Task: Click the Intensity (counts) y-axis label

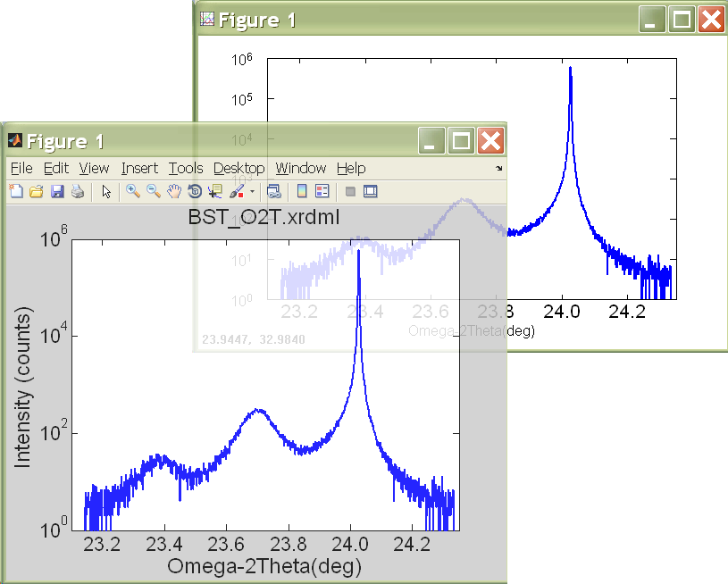Action: [22, 387]
